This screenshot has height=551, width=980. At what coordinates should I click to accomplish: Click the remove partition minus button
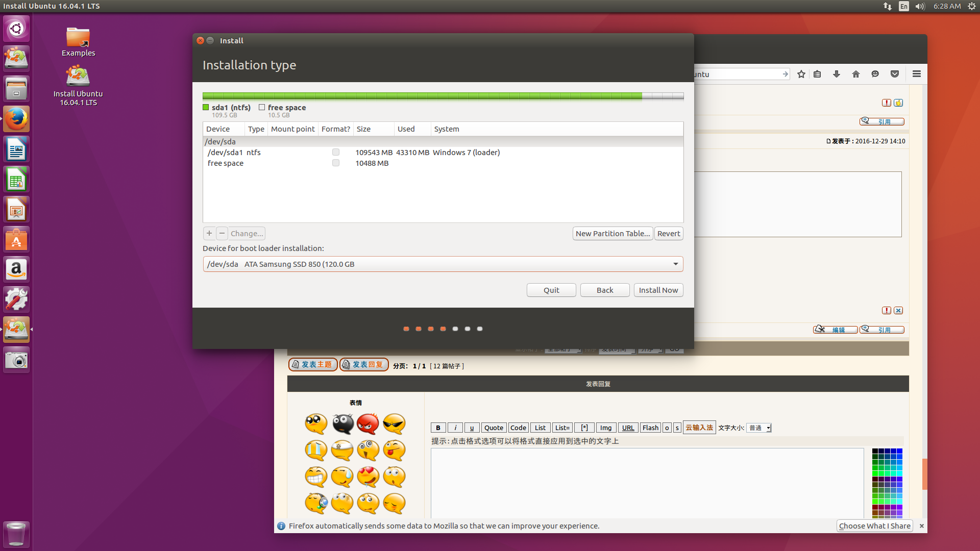click(x=222, y=233)
